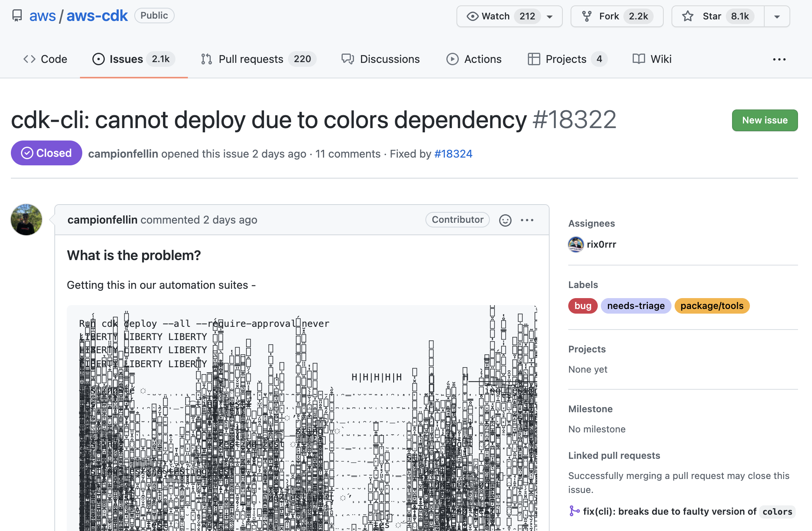Click rix0rrr assignee avatar
The width and height of the screenshot is (812, 531).
point(576,245)
